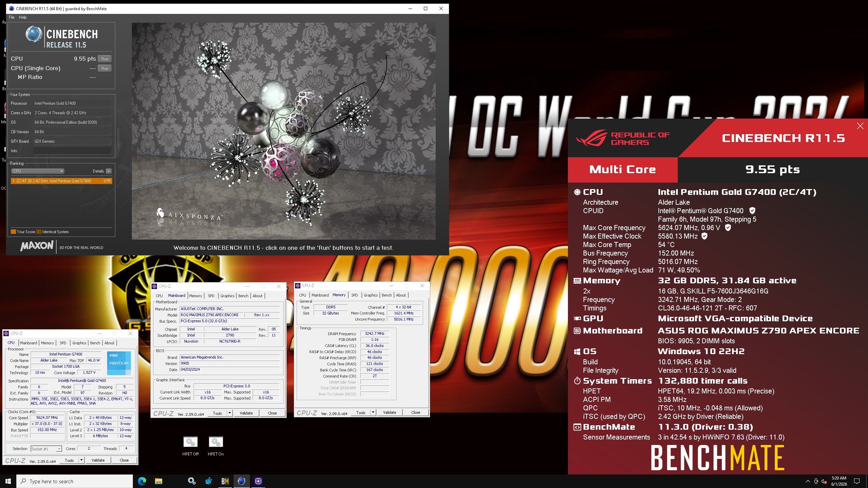Open the File menu in Cinebench
This screenshot has height=488, width=868.
pyautogui.click(x=12, y=17)
